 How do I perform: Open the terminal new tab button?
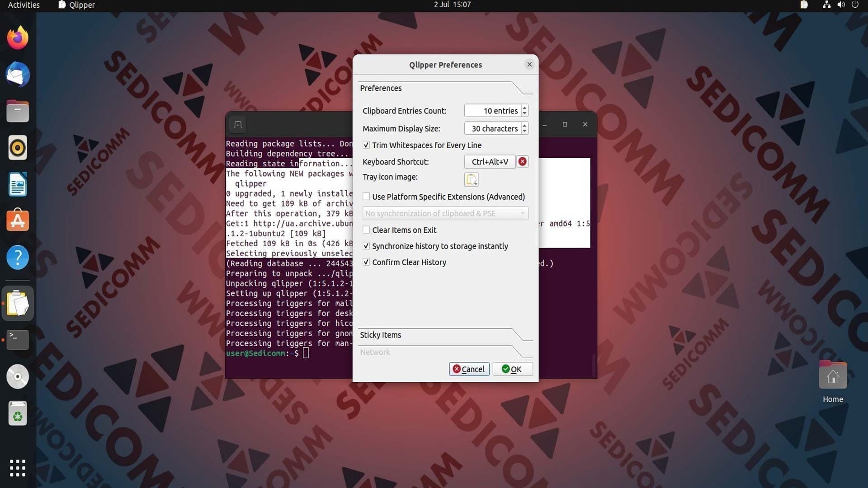(x=238, y=125)
